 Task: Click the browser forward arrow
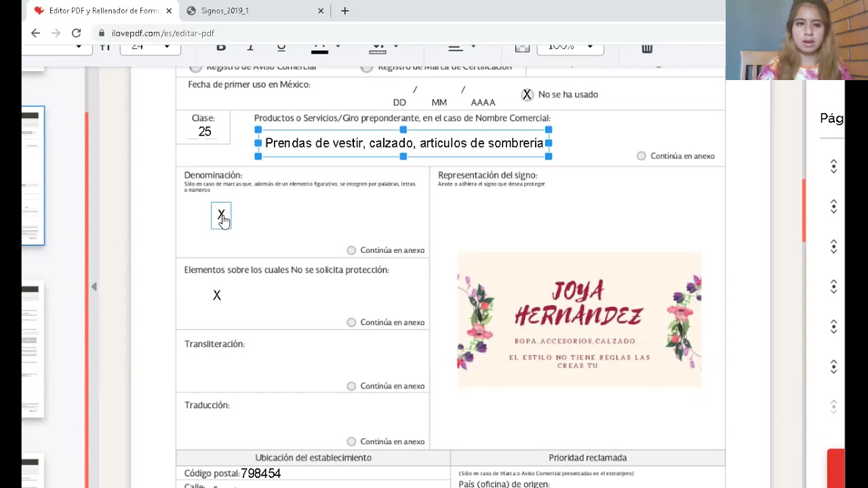(x=56, y=33)
